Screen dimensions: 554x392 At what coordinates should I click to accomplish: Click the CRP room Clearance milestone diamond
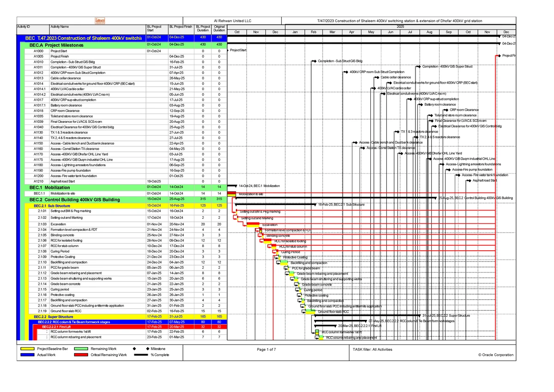(x=448, y=110)
